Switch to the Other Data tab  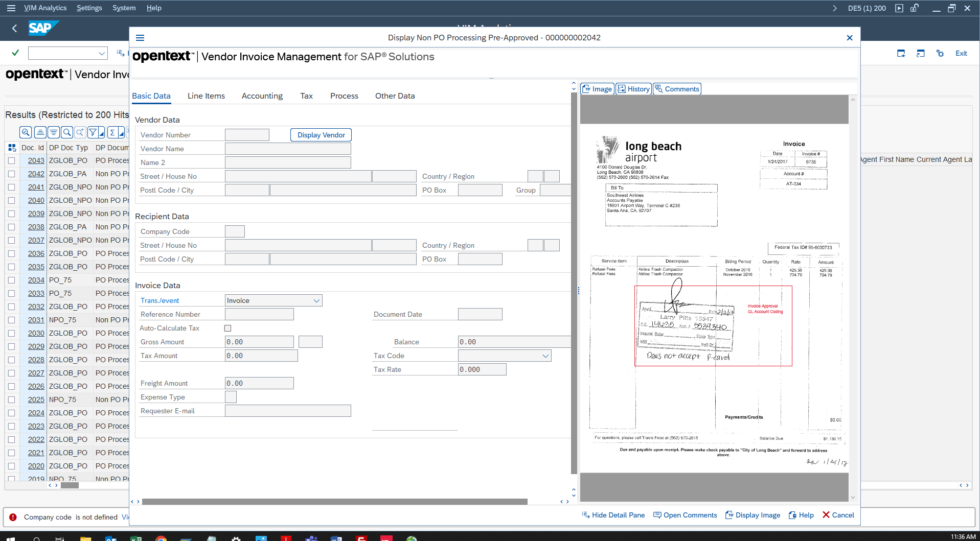pyautogui.click(x=395, y=96)
